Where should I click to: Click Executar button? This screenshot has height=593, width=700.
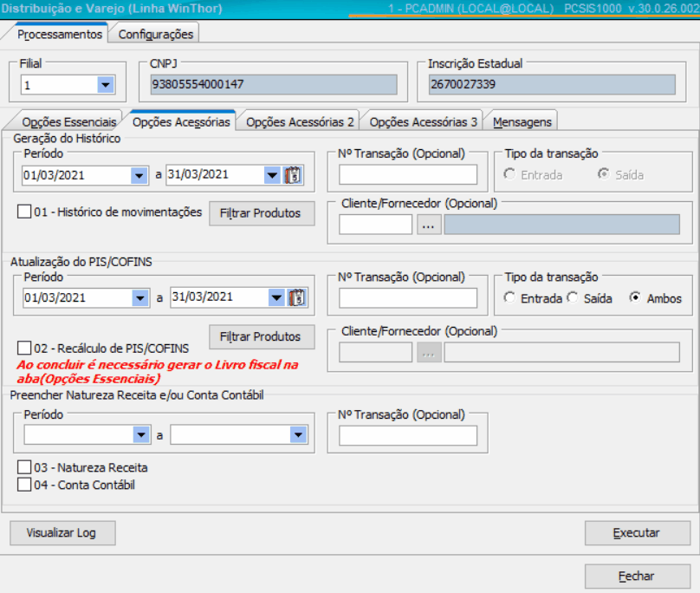(638, 532)
